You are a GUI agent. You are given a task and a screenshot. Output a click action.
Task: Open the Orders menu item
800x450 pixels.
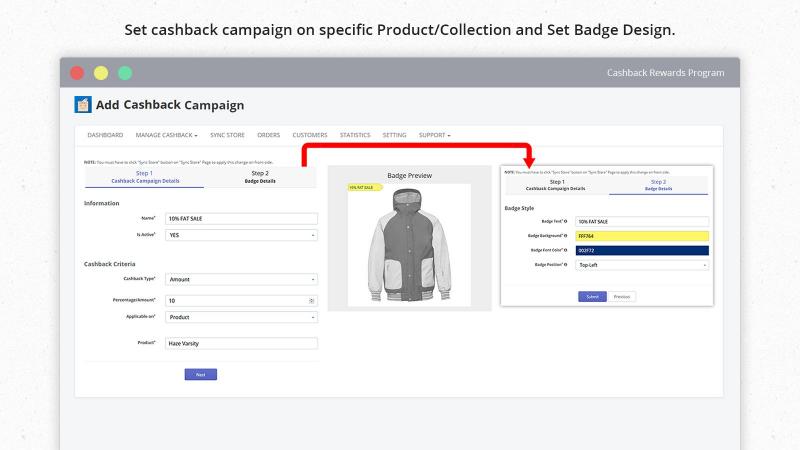click(x=268, y=135)
